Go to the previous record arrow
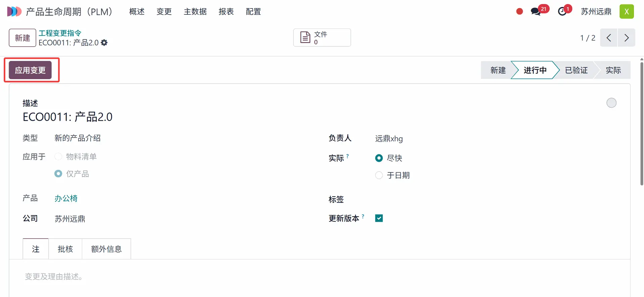 [x=609, y=38]
